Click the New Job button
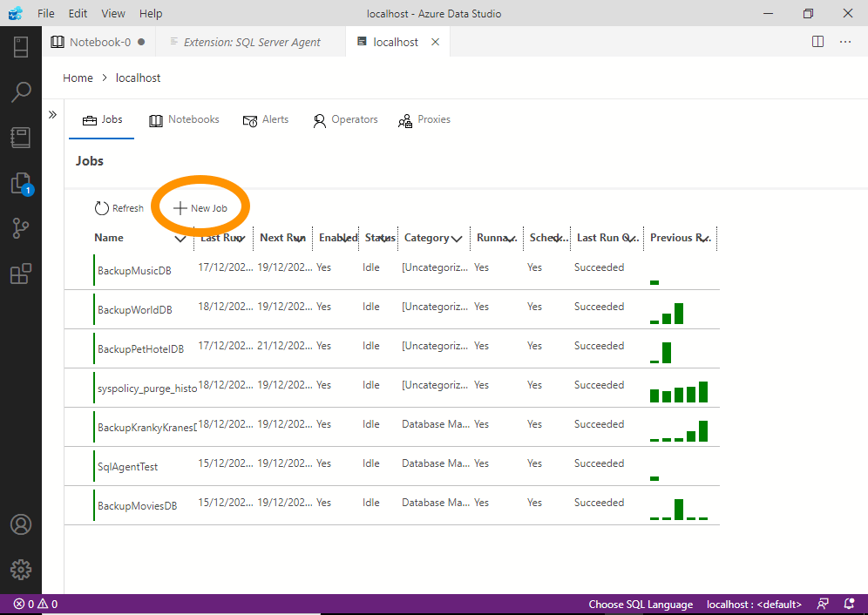 click(200, 207)
